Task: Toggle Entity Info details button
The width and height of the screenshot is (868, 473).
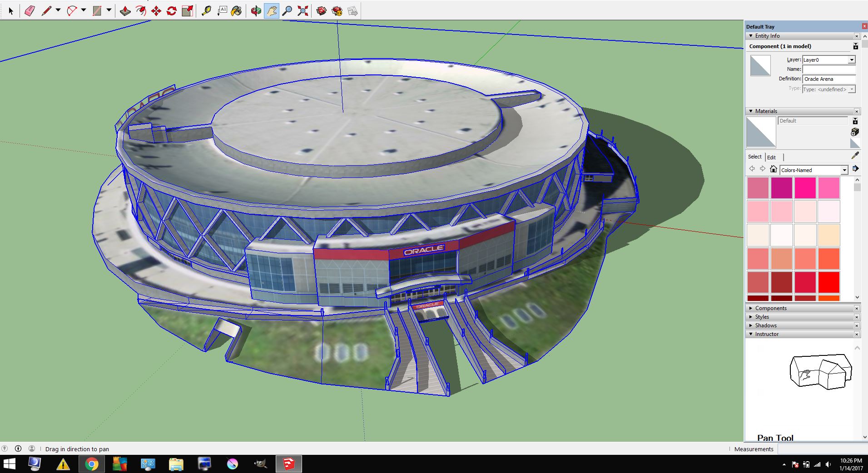Action: point(855,46)
